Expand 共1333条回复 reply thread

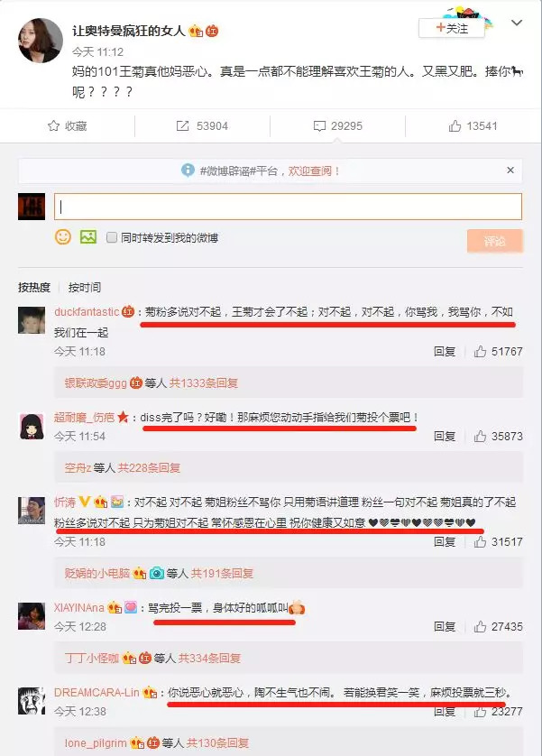pos(203,383)
